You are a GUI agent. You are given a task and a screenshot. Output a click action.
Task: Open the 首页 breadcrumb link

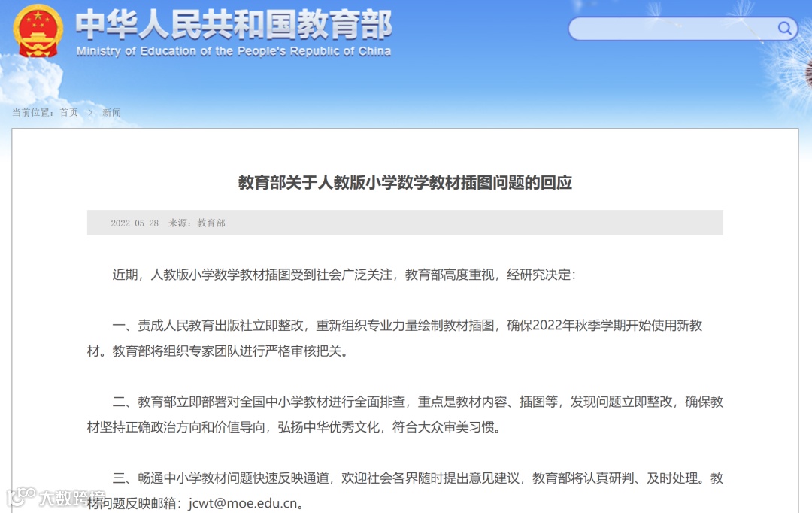[69, 112]
